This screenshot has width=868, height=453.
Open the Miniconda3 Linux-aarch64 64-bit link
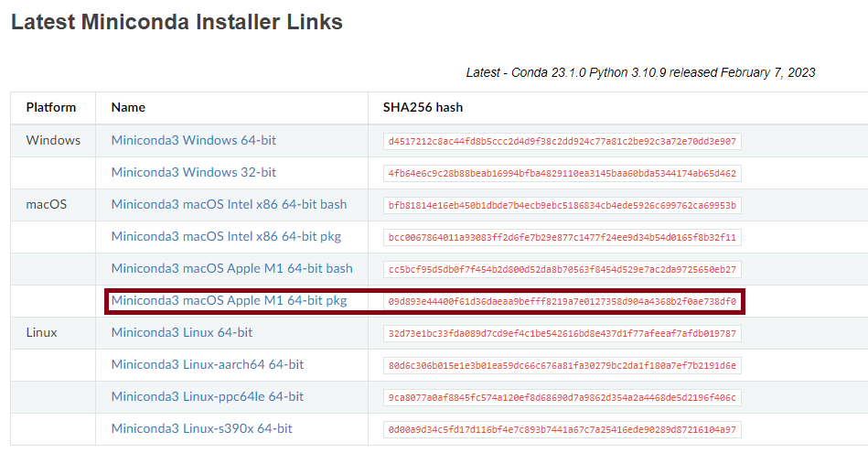(207, 364)
